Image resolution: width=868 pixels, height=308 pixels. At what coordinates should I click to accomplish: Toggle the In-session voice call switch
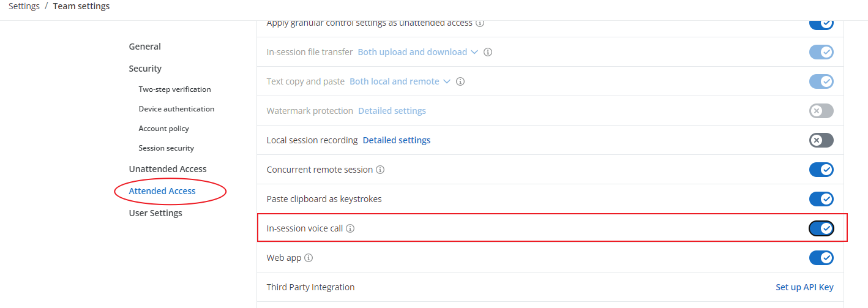(x=821, y=228)
